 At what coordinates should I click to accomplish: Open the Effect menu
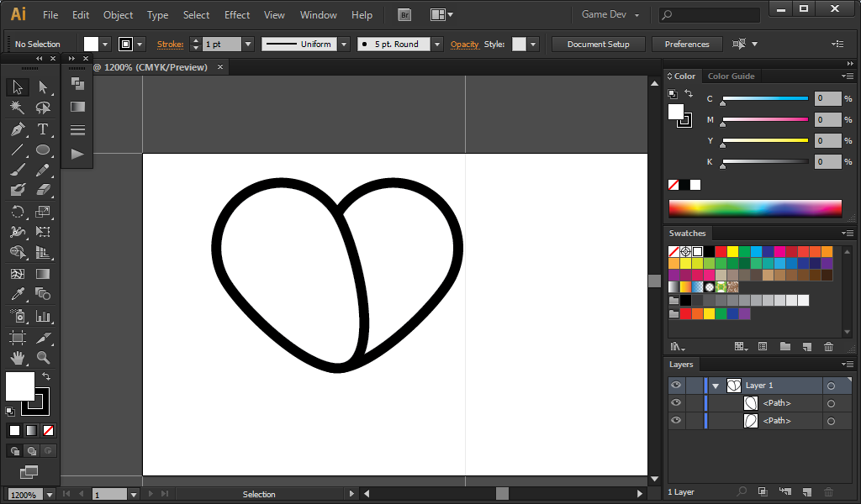point(237,15)
